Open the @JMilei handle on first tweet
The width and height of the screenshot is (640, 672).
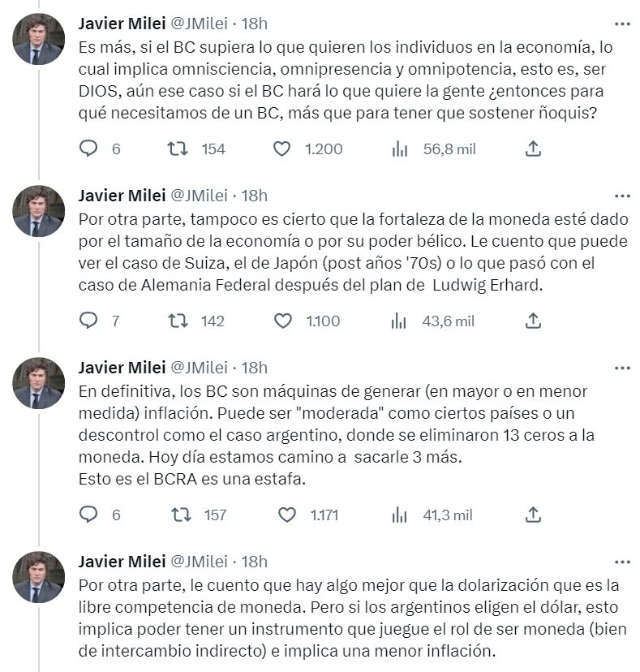200,24
